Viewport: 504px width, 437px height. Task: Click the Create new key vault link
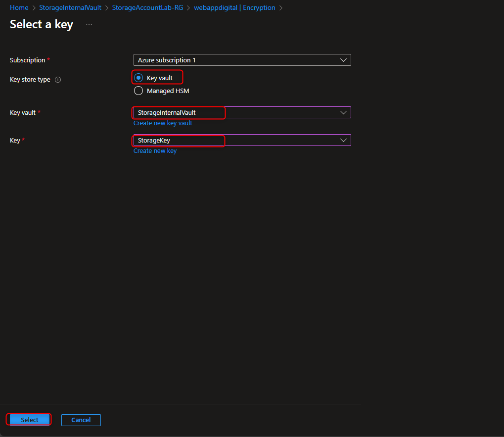(163, 123)
